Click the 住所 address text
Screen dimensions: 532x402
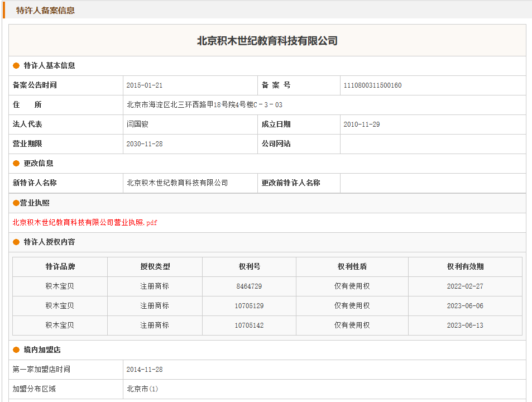click(204, 105)
